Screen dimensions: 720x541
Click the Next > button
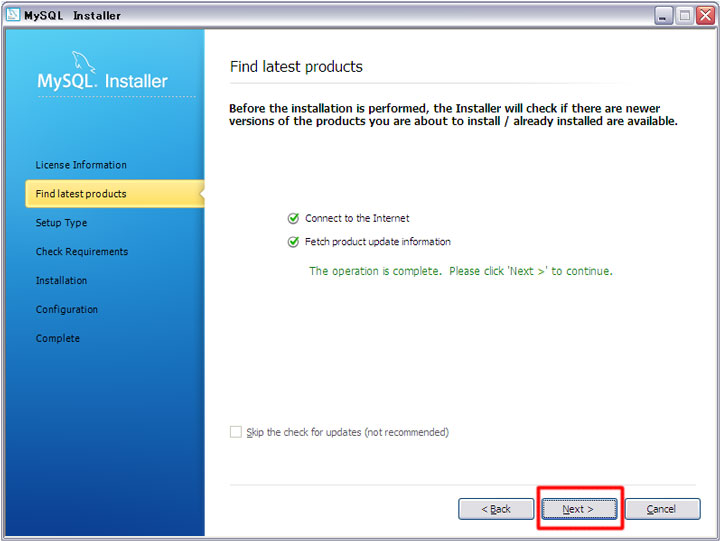[x=579, y=509]
